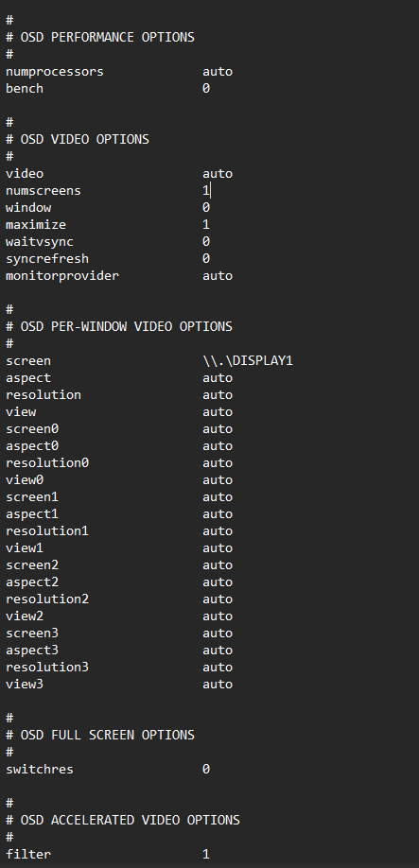419x868 pixels.
Task: Click the monitorprovider auto value
Action: (x=218, y=276)
